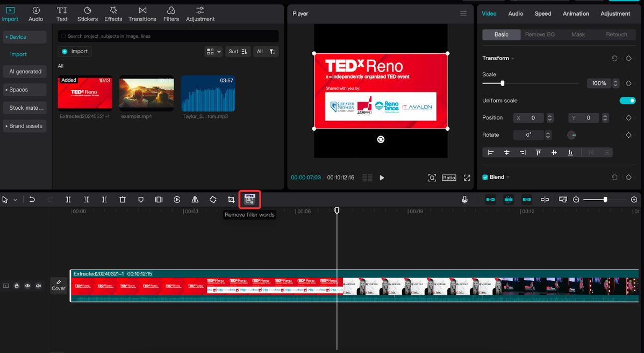Click the Remove filler words icon
This screenshot has height=353, width=644.
(x=249, y=200)
